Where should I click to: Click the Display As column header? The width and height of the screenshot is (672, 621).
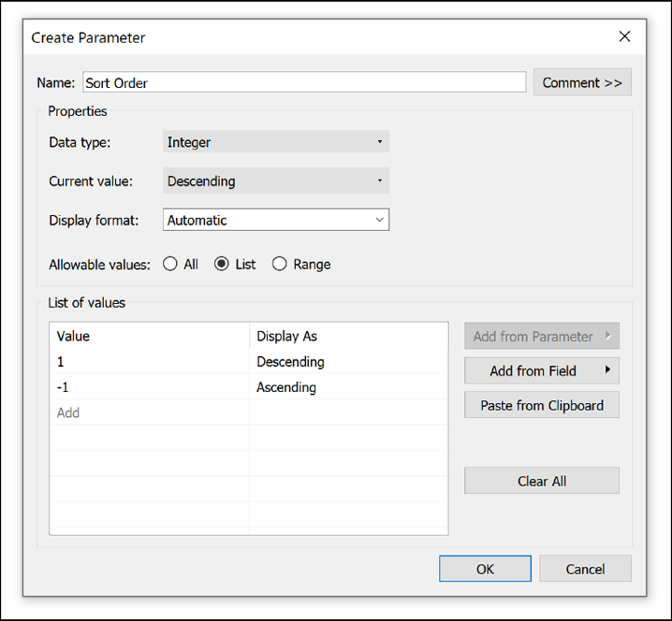[348, 336]
